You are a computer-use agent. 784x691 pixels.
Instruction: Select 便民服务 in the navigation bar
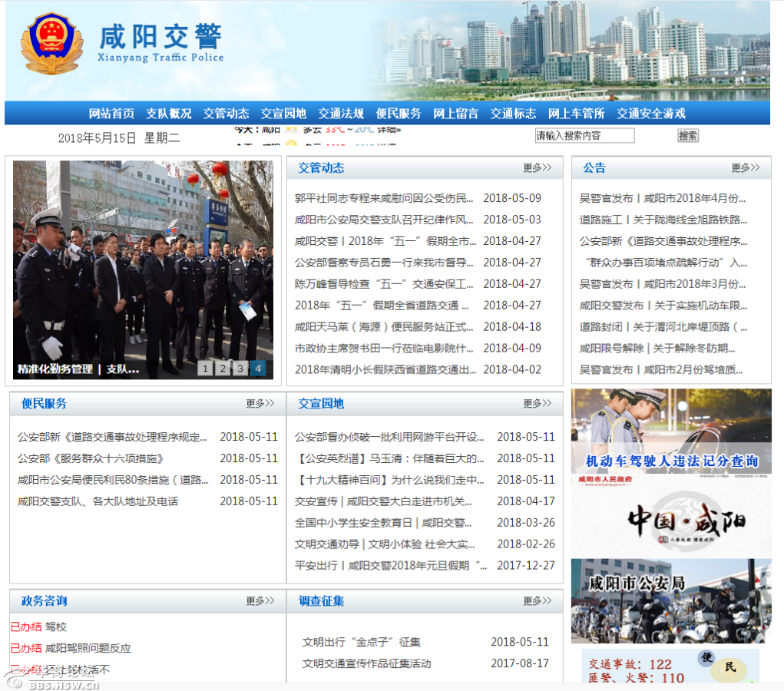coord(399,114)
